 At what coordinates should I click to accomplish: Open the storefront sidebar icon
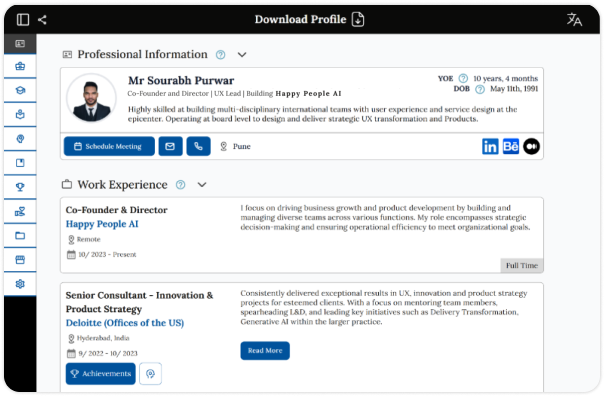pos(20,260)
